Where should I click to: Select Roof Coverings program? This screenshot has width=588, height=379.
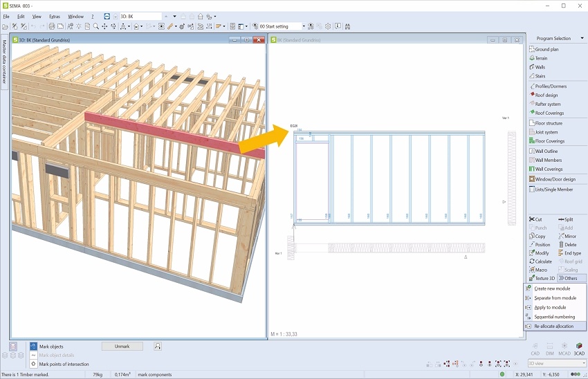pyautogui.click(x=546, y=113)
